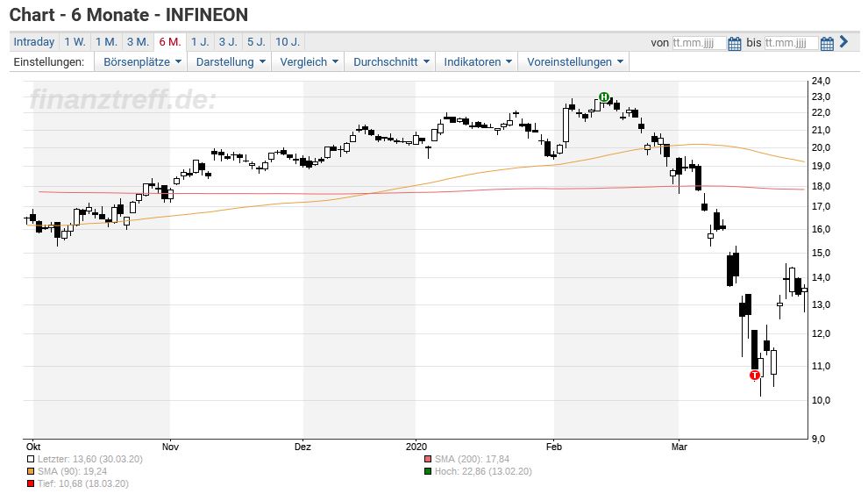The width and height of the screenshot is (868, 501).
Task: Click the 24,0 y-axis price label
Action: click(x=821, y=81)
